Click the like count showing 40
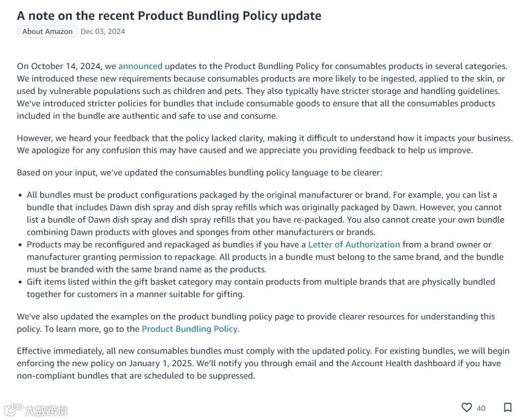 [x=481, y=408]
